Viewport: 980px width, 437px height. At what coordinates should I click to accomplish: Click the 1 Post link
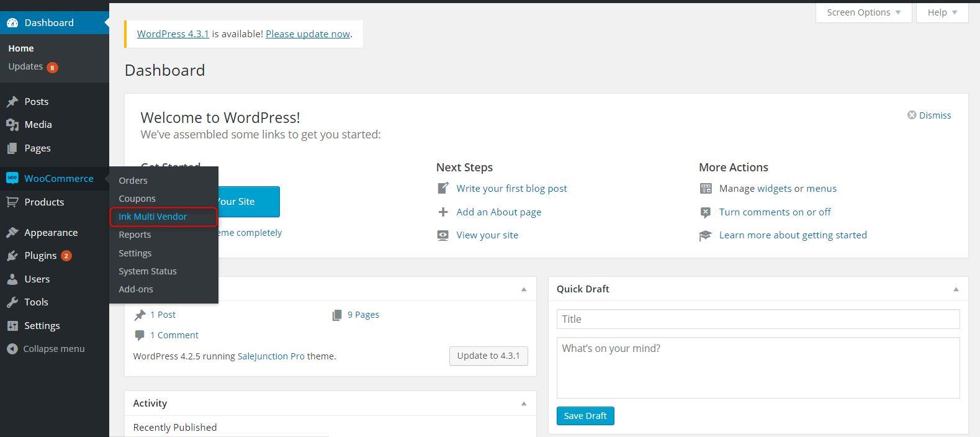[163, 315]
